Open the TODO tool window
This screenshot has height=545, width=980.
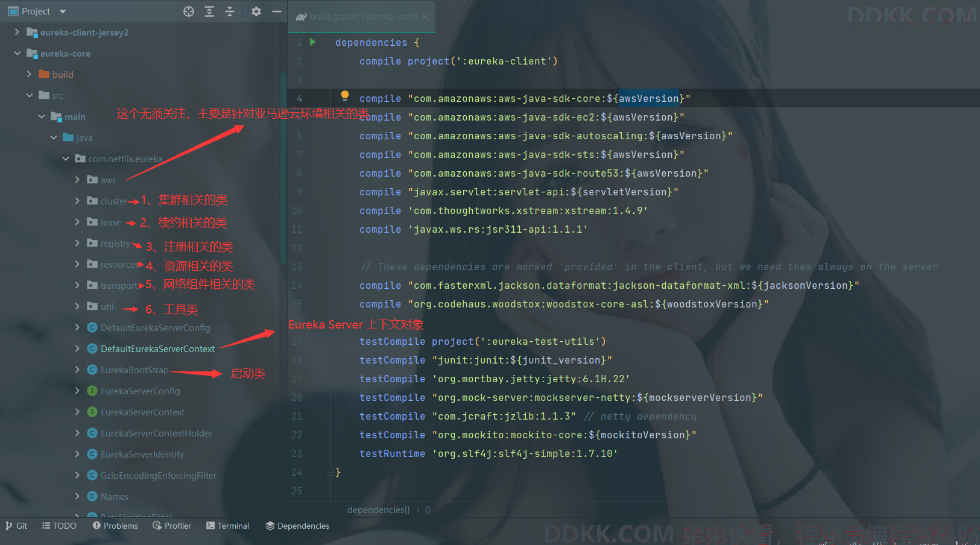[59, 526]
